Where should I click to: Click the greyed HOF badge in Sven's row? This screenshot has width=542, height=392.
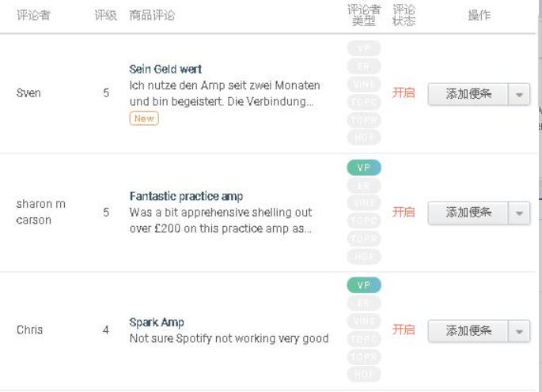(364, 138)
